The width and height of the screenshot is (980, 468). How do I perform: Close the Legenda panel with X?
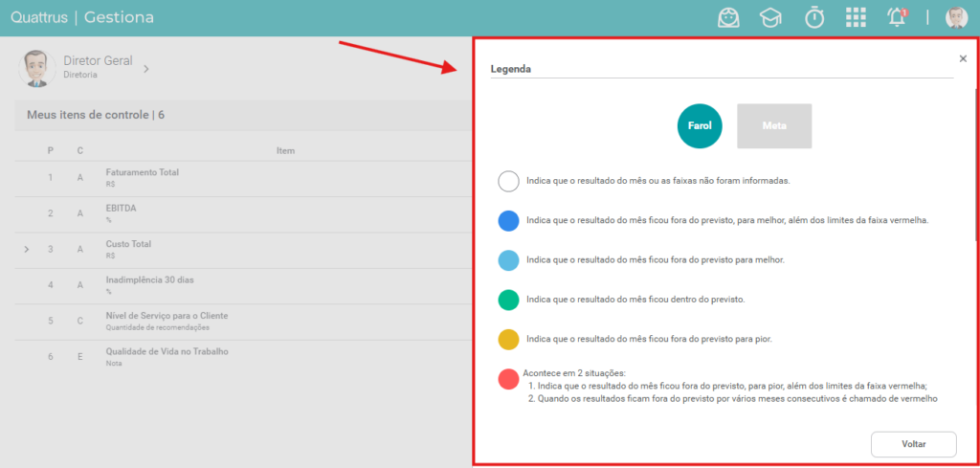tap(963, 58)
